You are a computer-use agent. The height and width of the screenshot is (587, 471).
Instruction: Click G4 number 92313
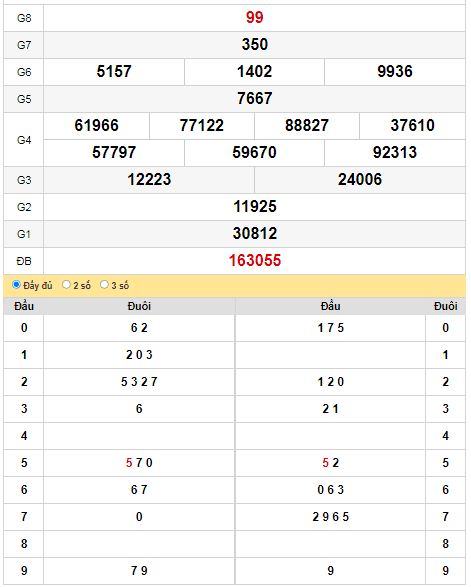click(x=395, y=152)
